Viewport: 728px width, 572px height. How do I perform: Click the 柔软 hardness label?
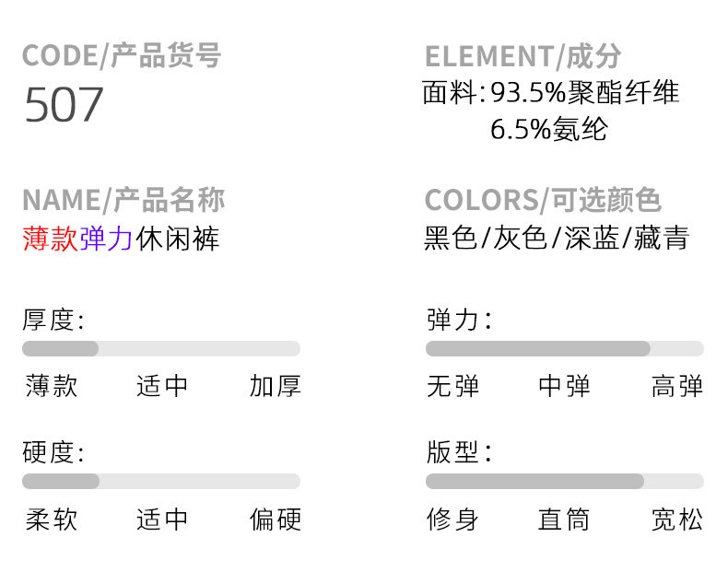(x=52, y=519)
